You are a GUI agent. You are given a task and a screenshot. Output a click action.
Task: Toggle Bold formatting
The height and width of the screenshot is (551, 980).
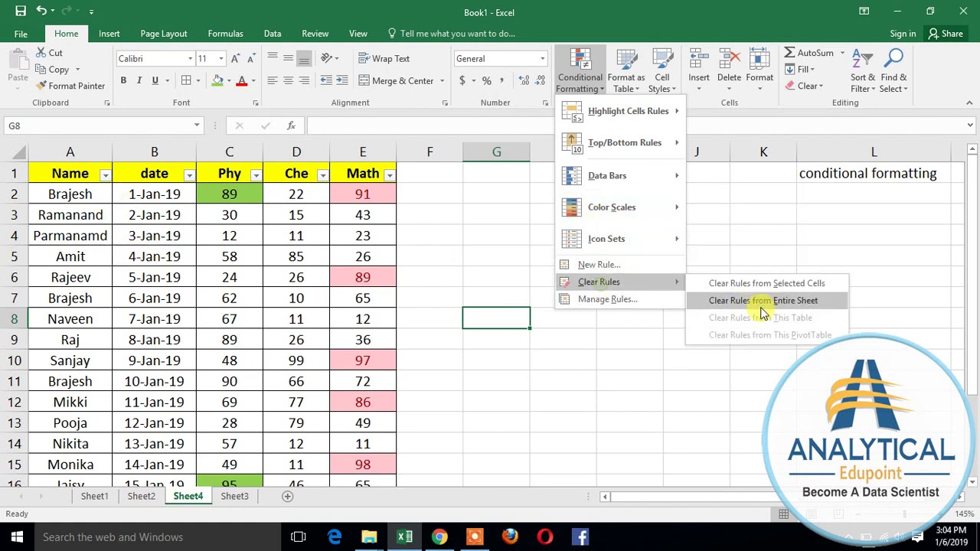click(122, 80)
